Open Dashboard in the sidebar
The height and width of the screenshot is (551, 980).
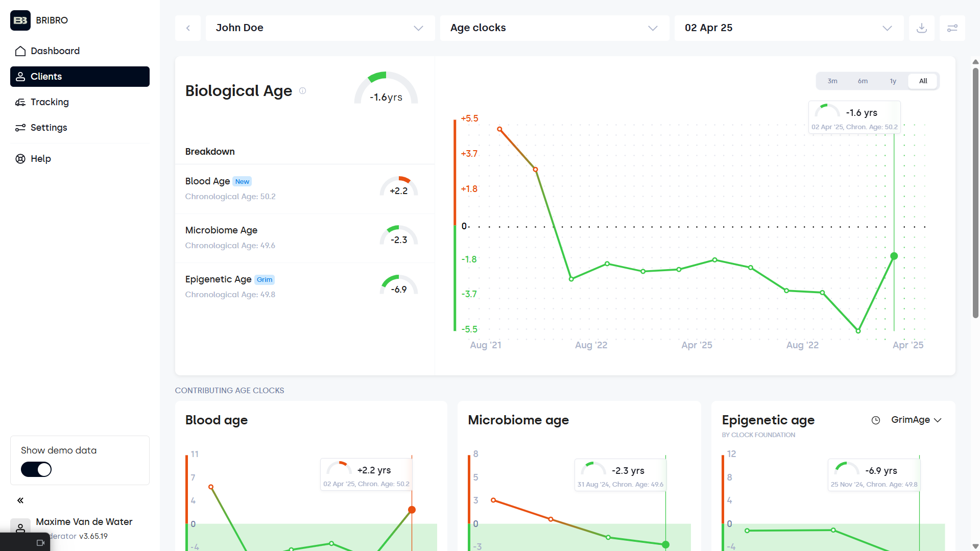pos(55,51)
